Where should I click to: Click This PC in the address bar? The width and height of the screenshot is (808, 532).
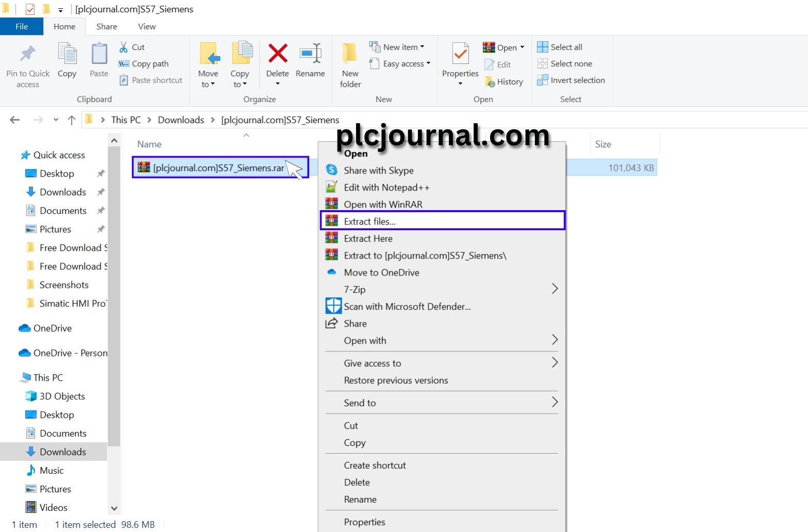126,119
